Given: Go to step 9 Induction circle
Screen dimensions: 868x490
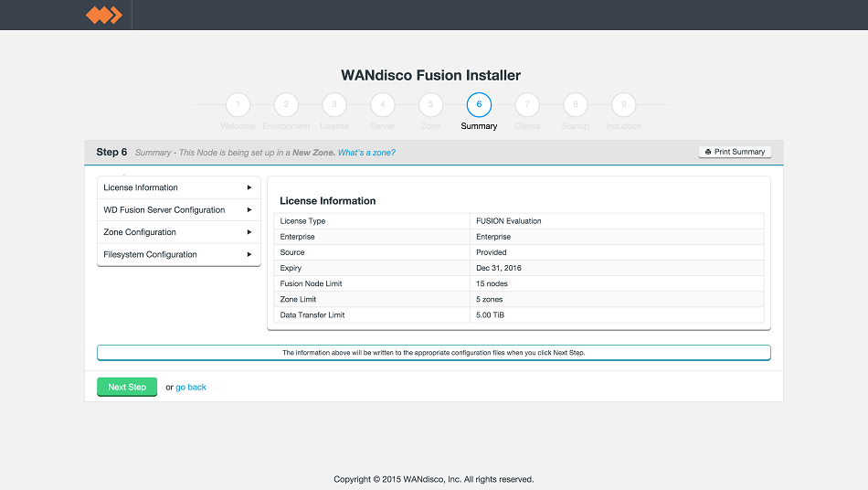Looking at the screenshot, I should [623, 104].
